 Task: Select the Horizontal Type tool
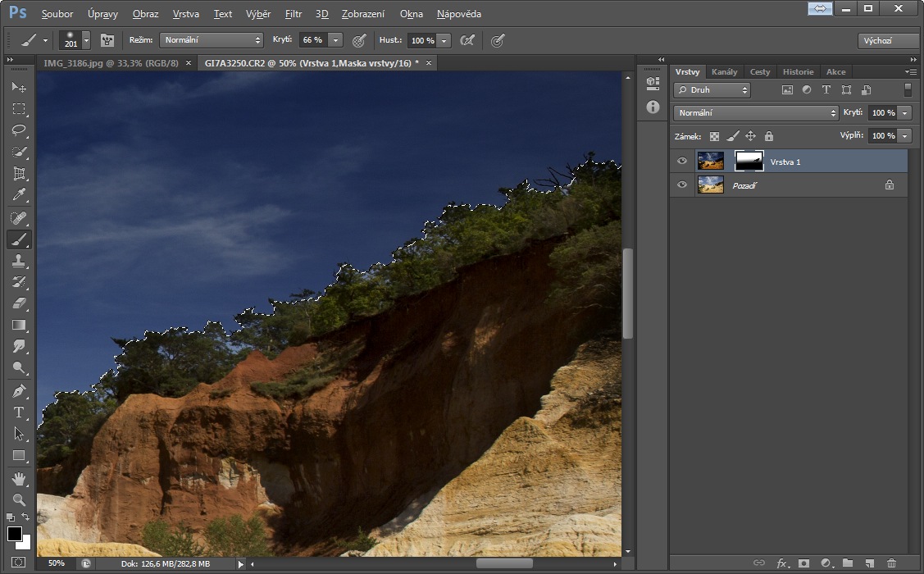(19, 412)
